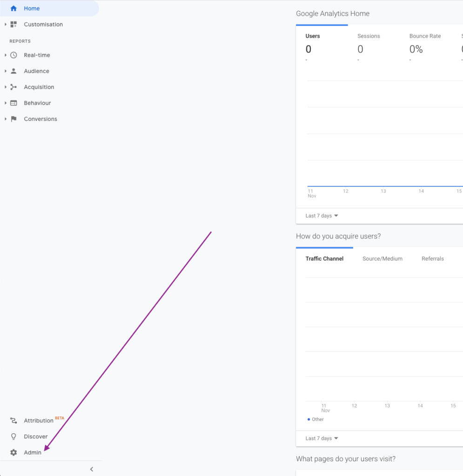The height and width of the screenshot is (476, 463).
Task: Click the 'How do you acquire users?' heading
Action: 338,236
